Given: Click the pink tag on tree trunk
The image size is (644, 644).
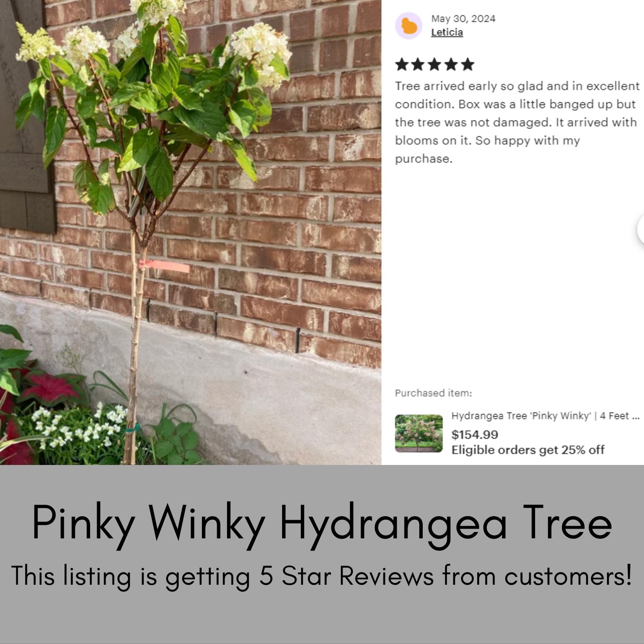Looking at the screenshot, I should [164, 266].
